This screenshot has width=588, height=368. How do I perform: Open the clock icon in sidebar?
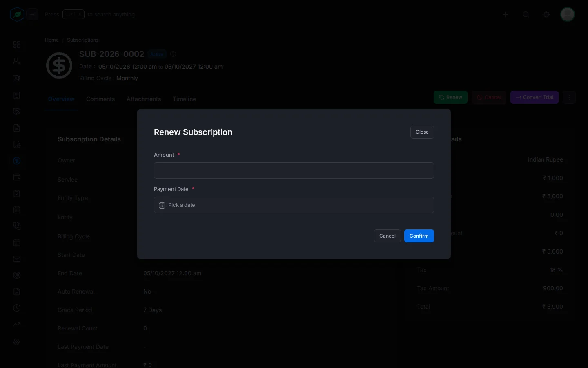(x=17, y=308)
